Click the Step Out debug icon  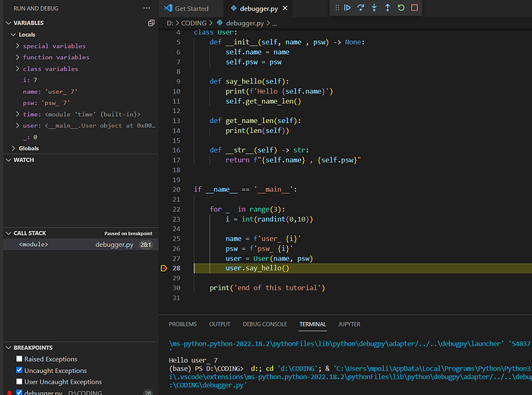(388, 8)
